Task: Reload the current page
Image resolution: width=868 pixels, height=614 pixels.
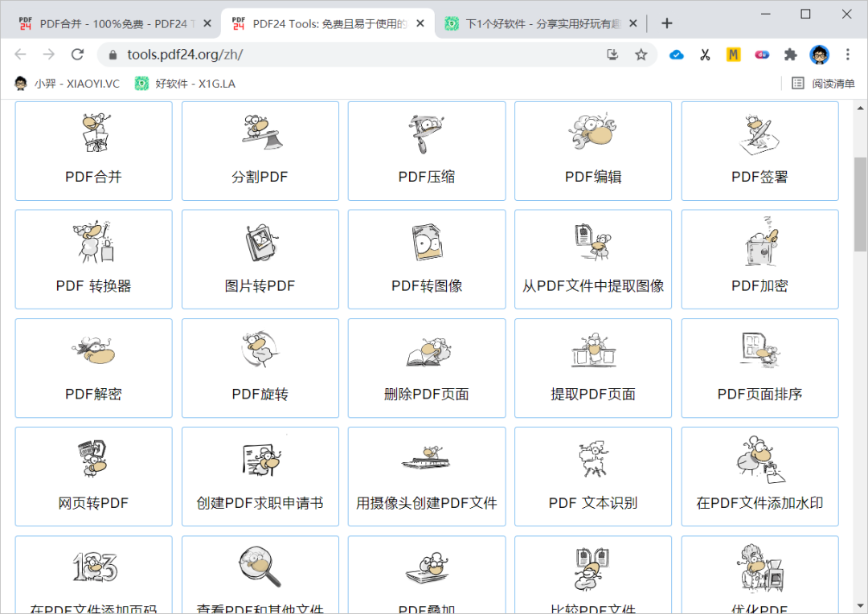Action: 77,55
